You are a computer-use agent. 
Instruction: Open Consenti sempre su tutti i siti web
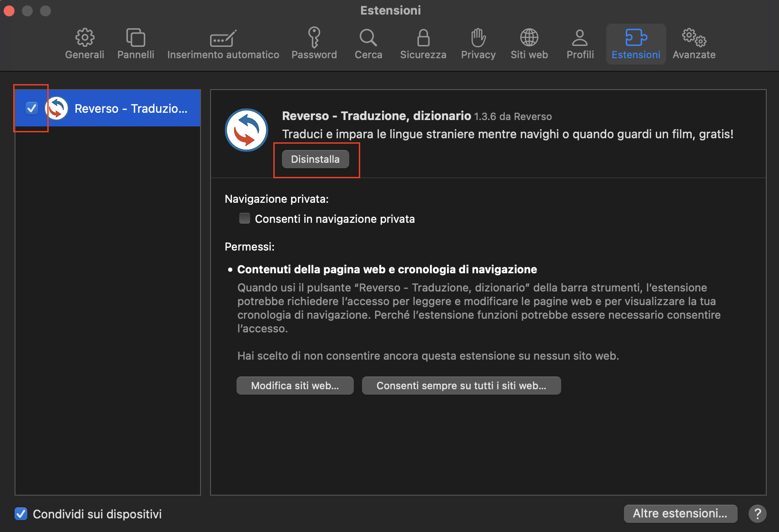[461, 385]
